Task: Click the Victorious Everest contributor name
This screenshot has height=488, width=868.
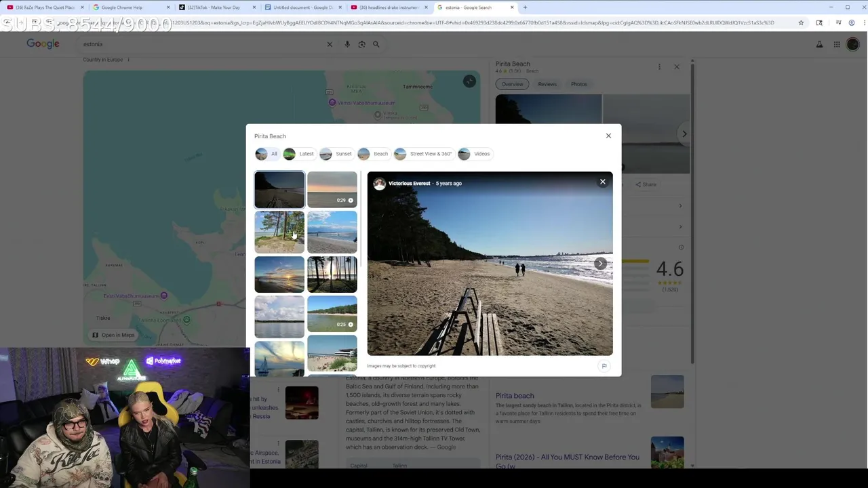Action: tap(409, 184)
